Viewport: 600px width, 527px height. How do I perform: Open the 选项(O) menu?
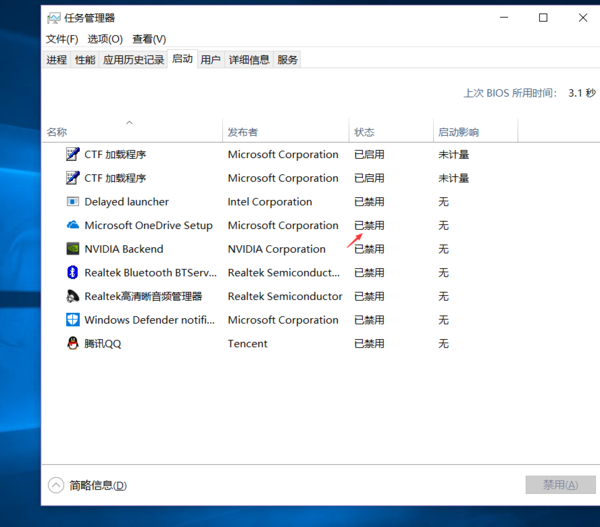(x=105, y=39)
